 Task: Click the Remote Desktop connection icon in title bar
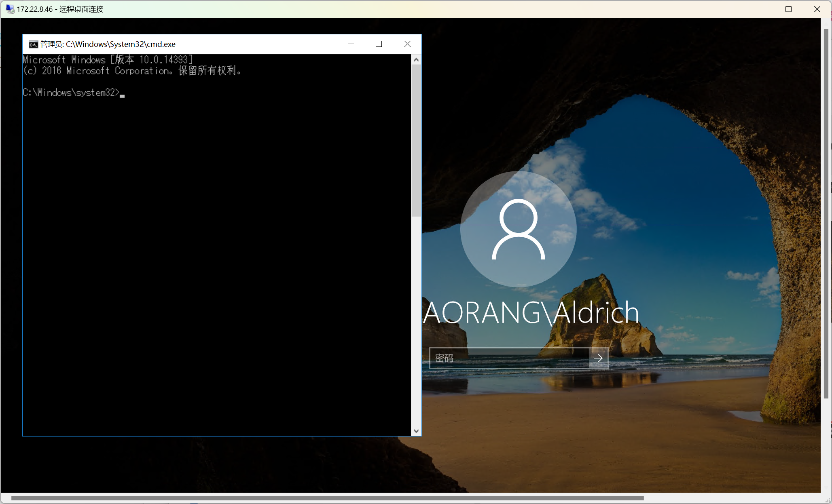10,9
